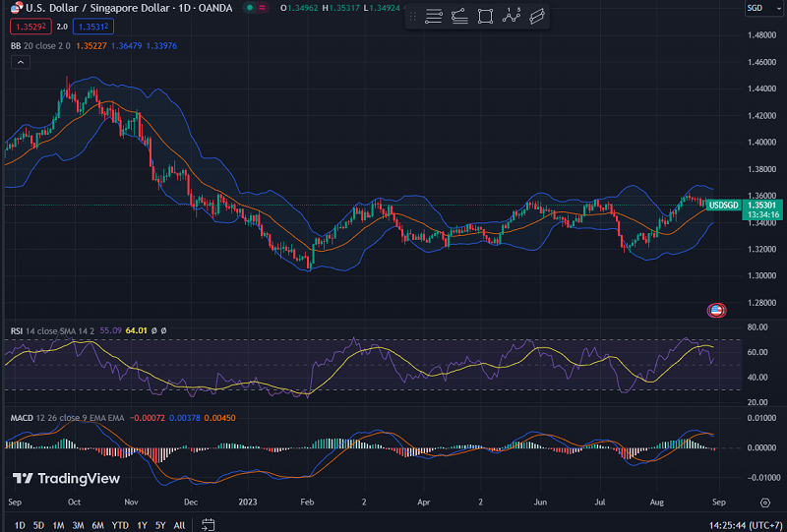Select the brush lines tool in floating toolbar
The image size is (787, 532).
(460, 17)
